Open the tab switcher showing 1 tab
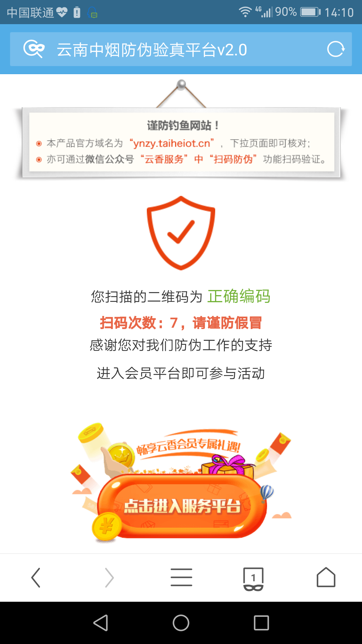Image resolution: width=362 pixels, height=644 pixels. point(253,579)
